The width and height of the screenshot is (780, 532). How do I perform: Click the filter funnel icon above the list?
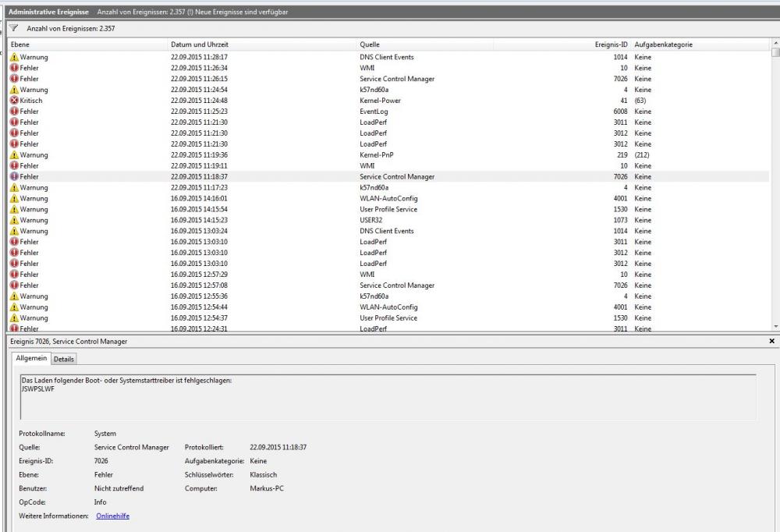(13, 28)
